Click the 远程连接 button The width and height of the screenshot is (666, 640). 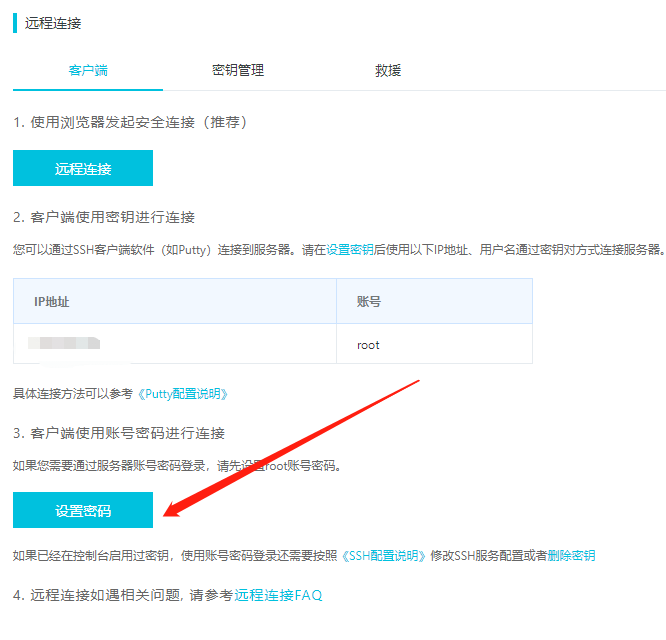click(83, 169)
